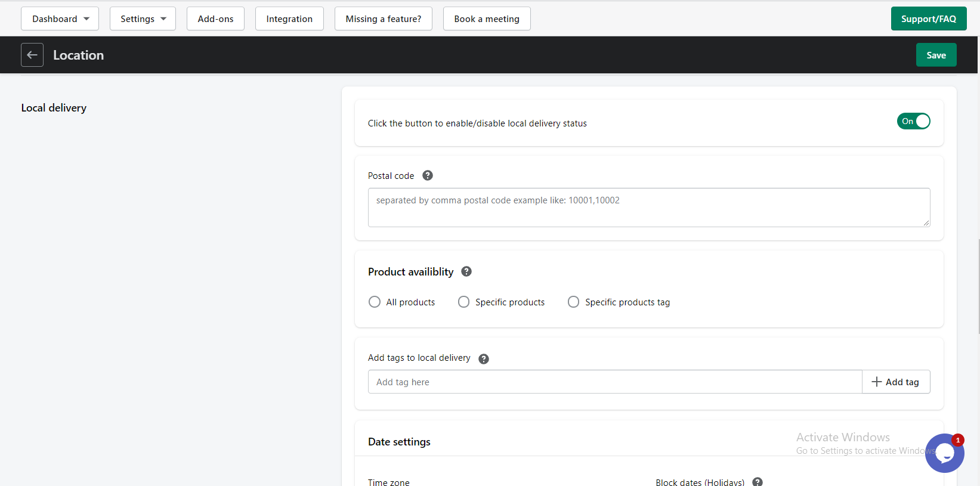Image resolution: width=980 pixels, height=486 pixels.
Task: Click the back arrow next to Location
Action: 32,55
